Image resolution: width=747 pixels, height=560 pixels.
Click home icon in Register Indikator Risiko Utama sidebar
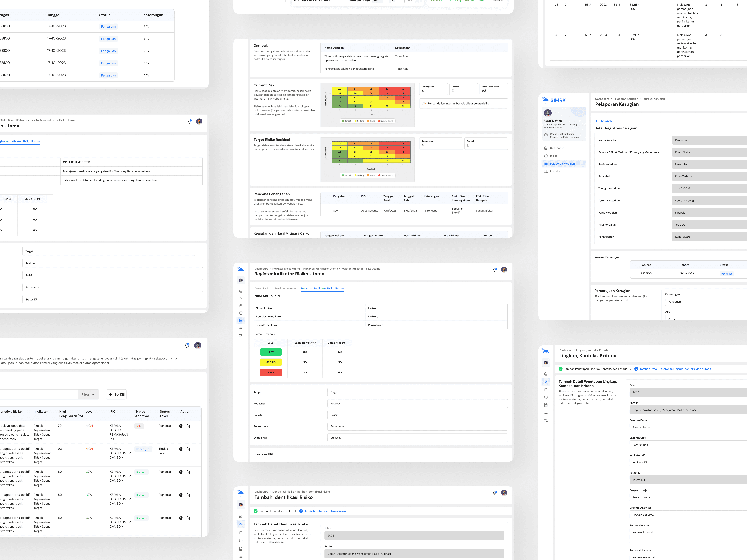(x=241, y=291)
